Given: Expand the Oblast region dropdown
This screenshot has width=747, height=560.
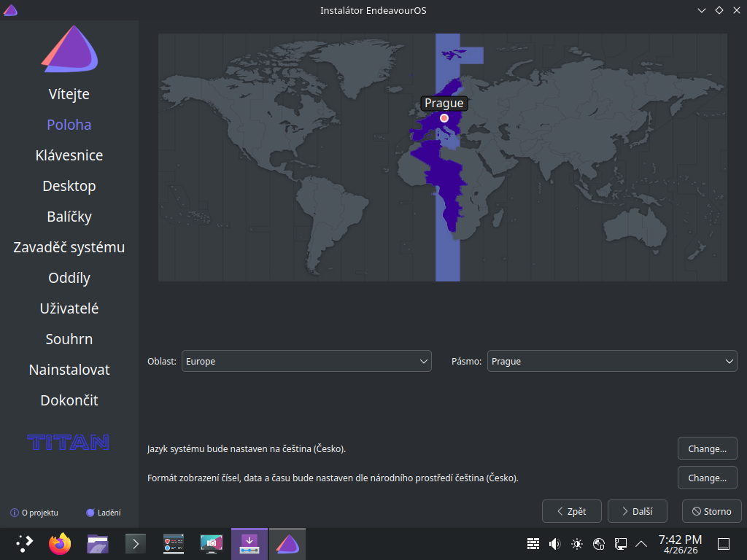Looking at the screenshot, I should pos(306,361).
